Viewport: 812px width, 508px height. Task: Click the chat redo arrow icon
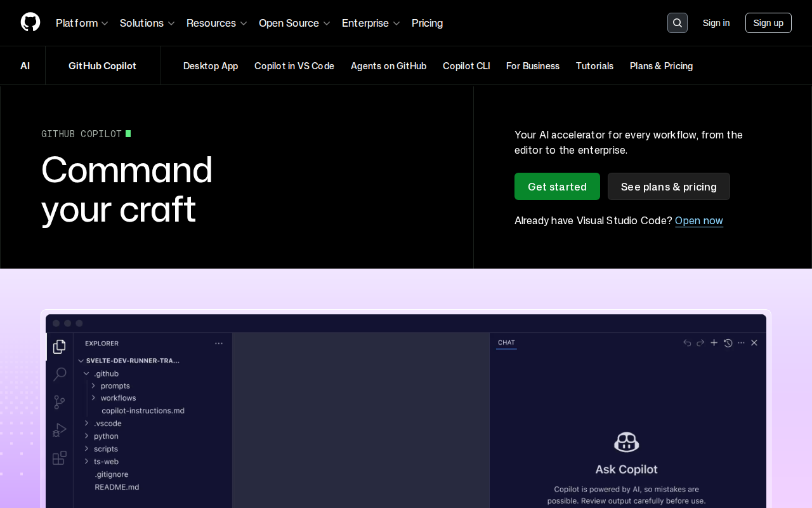[700, 343]
